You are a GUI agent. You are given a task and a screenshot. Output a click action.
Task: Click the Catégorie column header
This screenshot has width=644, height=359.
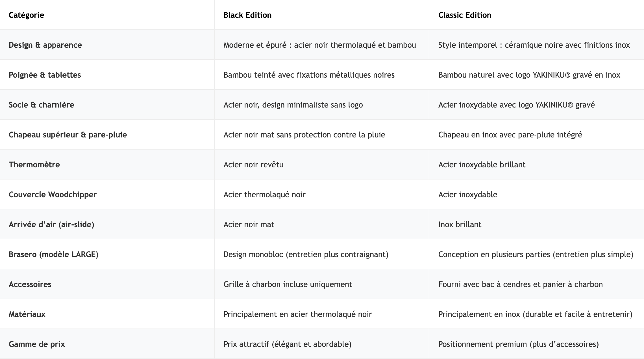coord(26,15)
